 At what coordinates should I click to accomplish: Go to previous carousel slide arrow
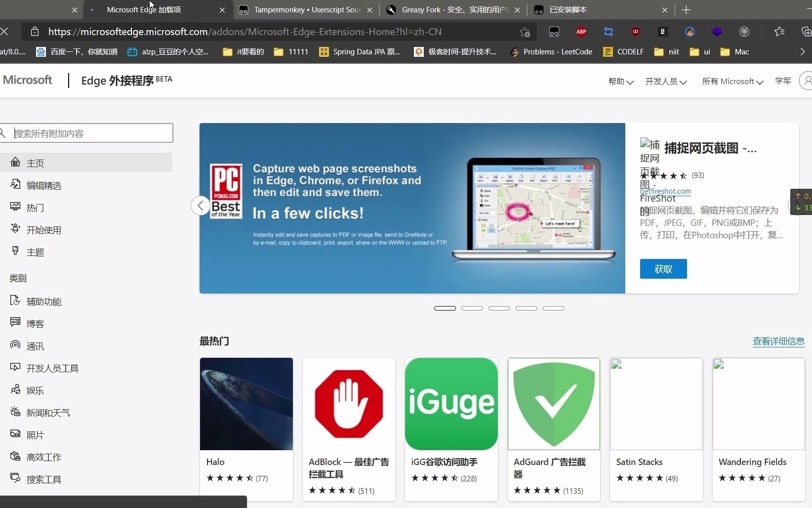tap(200, 206)
